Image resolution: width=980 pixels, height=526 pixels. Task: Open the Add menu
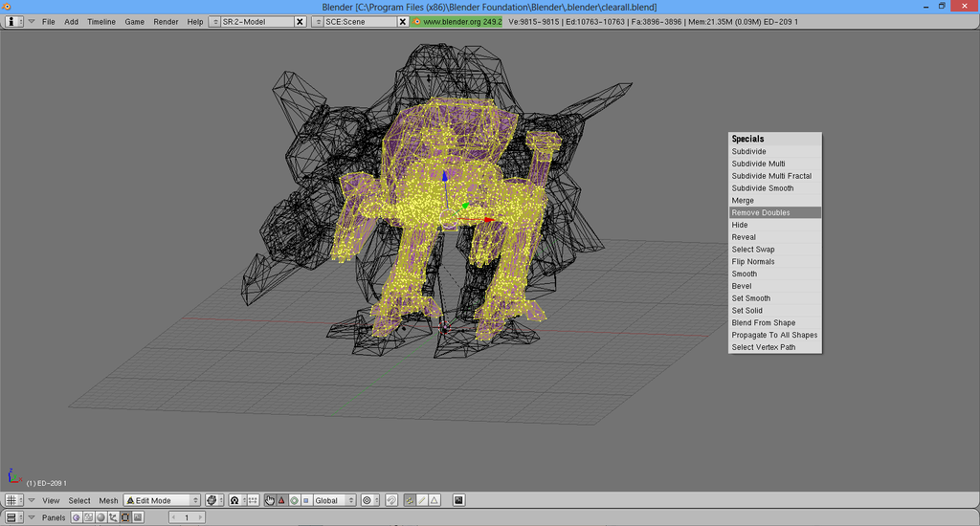[71, 22]
